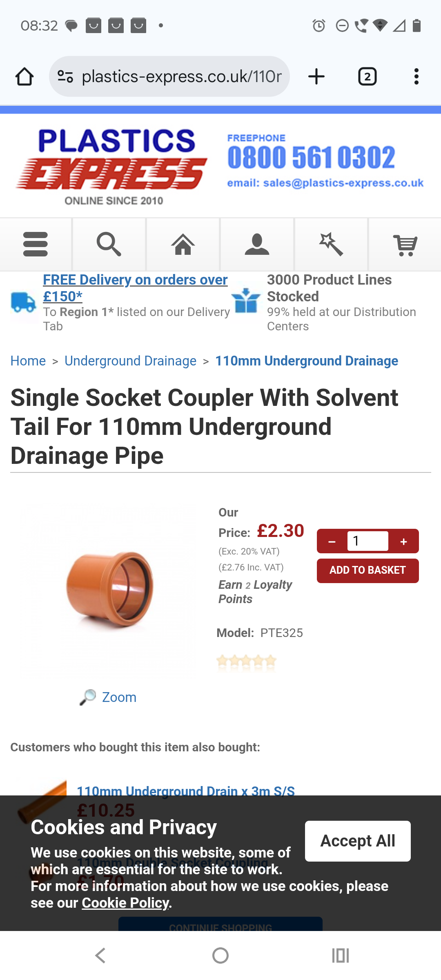Decrease the quantity with minus button

click(332, 541)
